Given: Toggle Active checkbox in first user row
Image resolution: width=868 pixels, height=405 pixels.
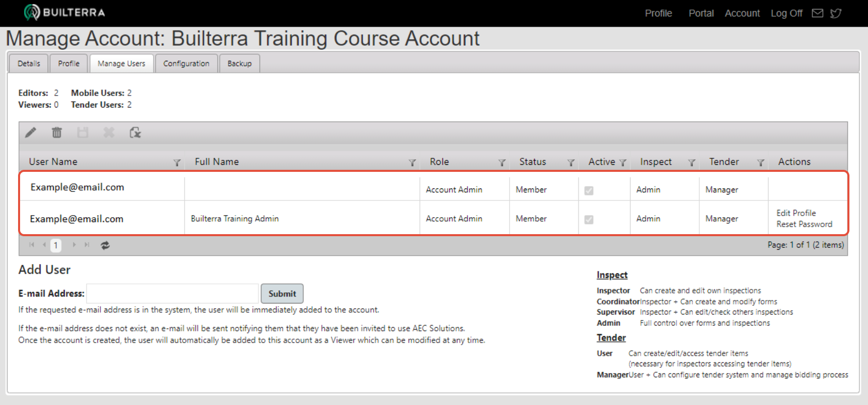Looking at the screenshot, I should tap(589, 190).
